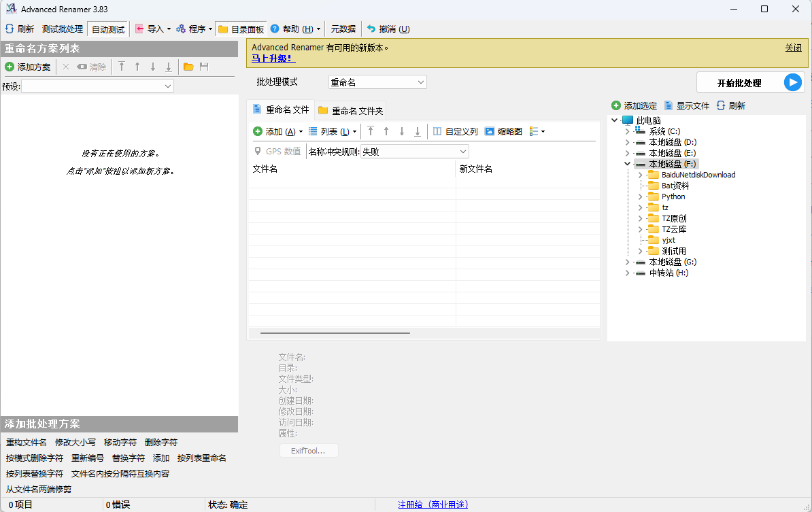This screenshot has height=512, width=812.
Task: Open the view mode dropdown next to 缩略图
Action: 537,131
